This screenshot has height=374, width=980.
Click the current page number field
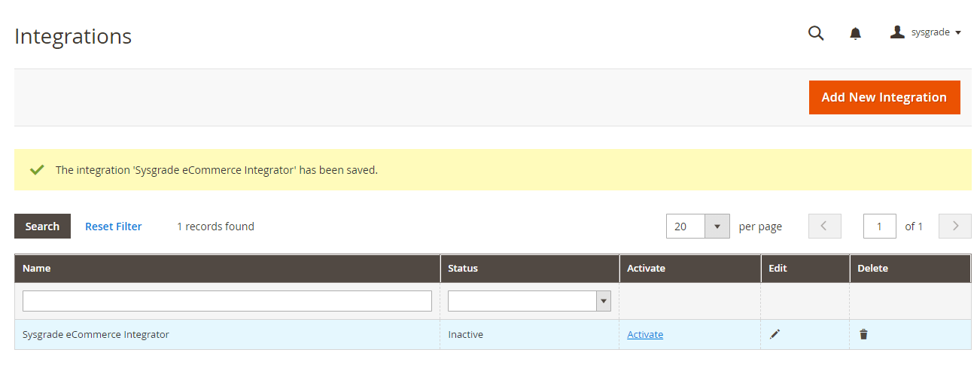pos(879,226)
